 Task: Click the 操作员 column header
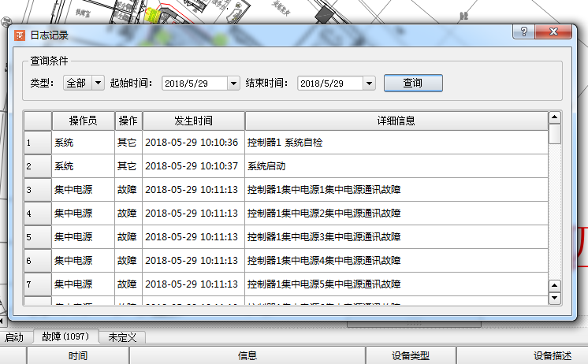(83, 121)
